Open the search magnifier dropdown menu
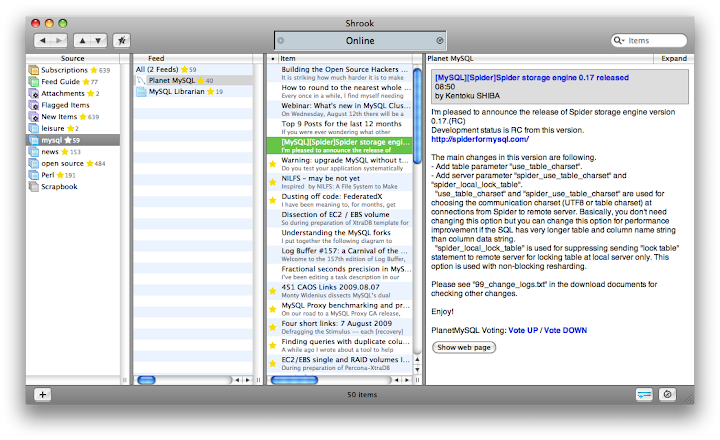The image size is (720, 440). [621, 41]
